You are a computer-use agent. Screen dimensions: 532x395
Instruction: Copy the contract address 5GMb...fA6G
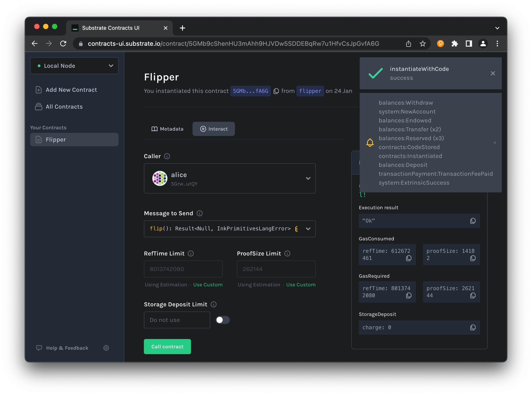(x=276, y=91)
